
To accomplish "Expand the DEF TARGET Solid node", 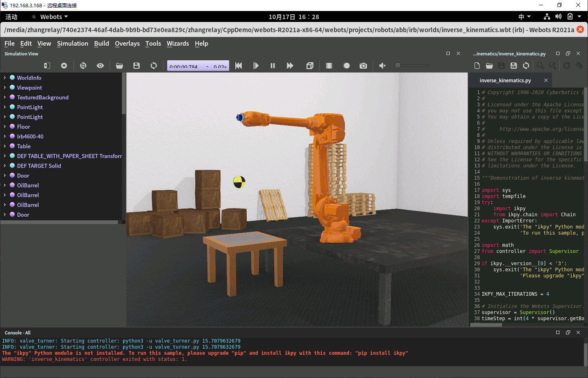I will pos(5,165).
